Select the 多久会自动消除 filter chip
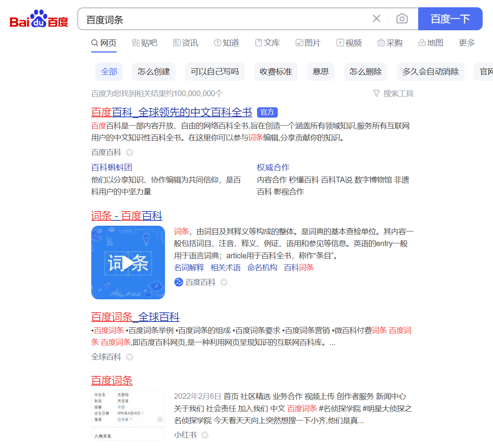The image size is (493, 448). [x=430, y=72]
